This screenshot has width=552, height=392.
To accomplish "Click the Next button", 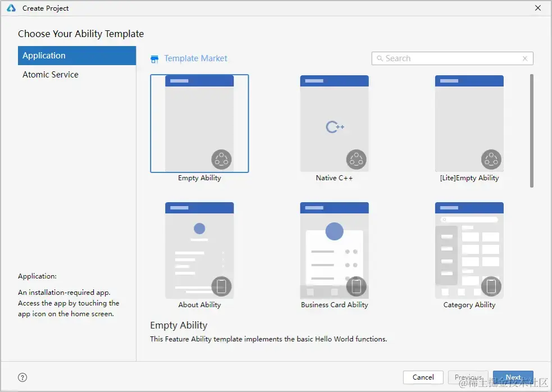I will pos(513,377).
